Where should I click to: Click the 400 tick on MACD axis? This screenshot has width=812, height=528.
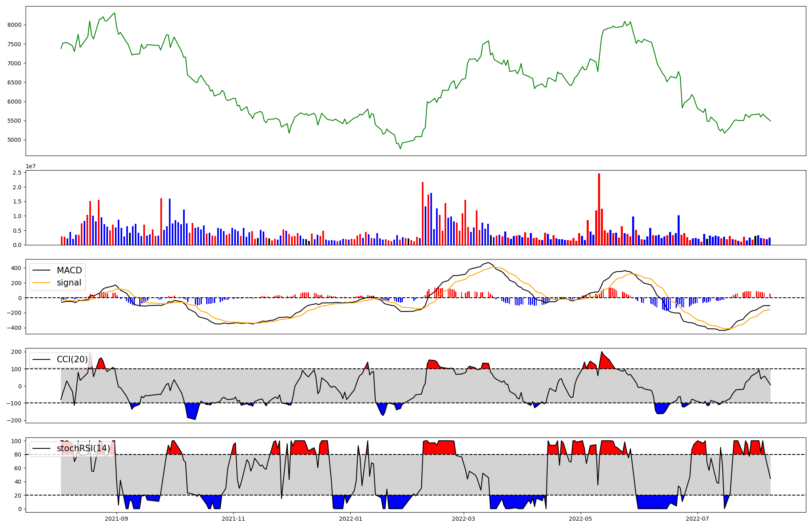16,268
